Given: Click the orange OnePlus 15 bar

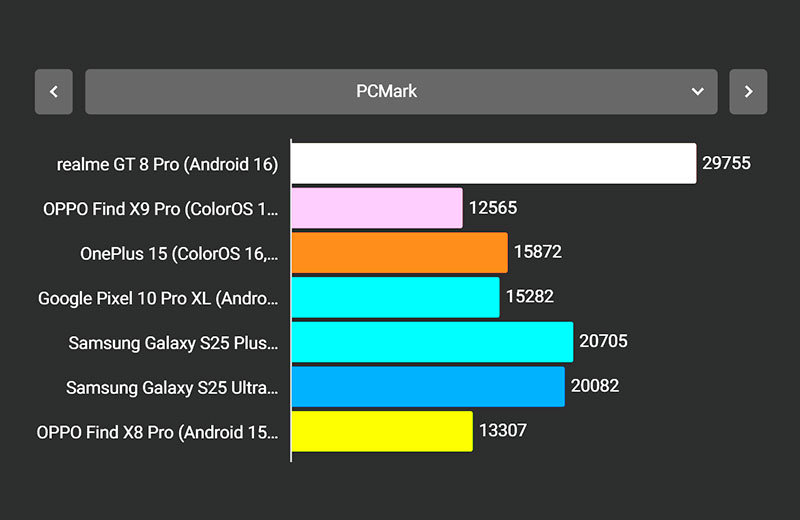Looking at the screenshot, I should tap(399, 253).
